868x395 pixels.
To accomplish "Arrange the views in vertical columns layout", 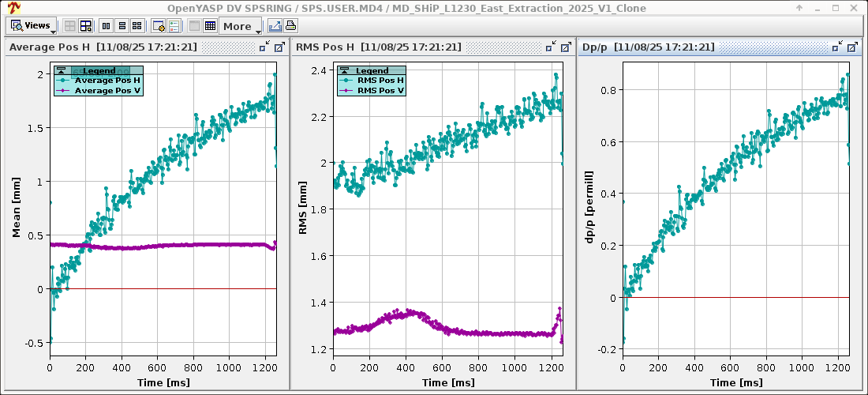I will 107,26.
